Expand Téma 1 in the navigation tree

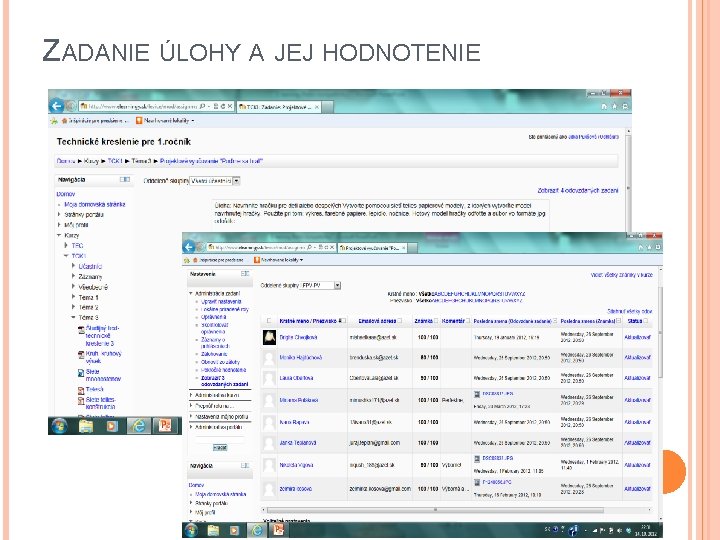point(73,297)
